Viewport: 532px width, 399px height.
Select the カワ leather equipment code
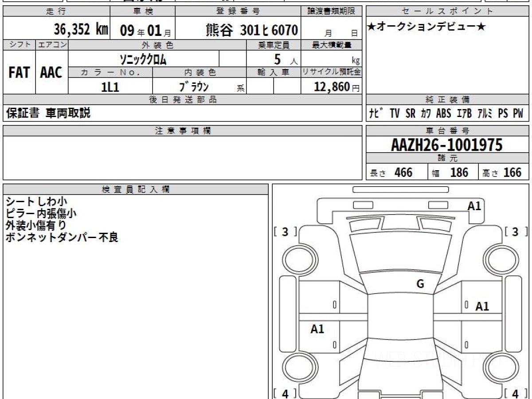(x=426, y=113)
